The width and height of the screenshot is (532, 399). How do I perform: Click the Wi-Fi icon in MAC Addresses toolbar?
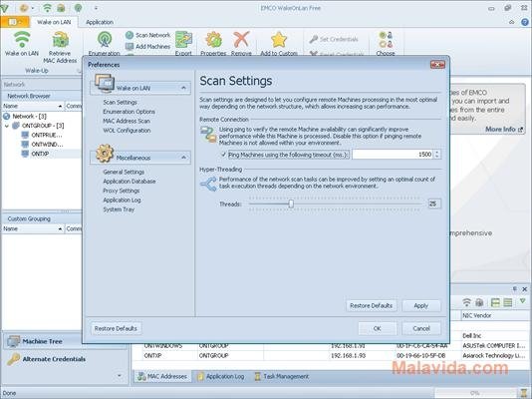[x=467, y=302]
